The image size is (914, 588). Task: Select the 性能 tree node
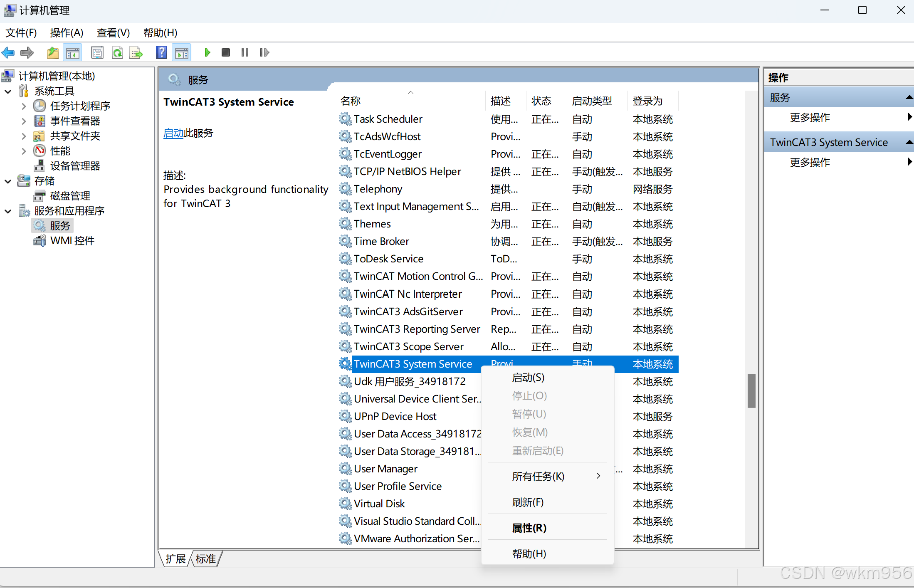click(x=60, y=151)
